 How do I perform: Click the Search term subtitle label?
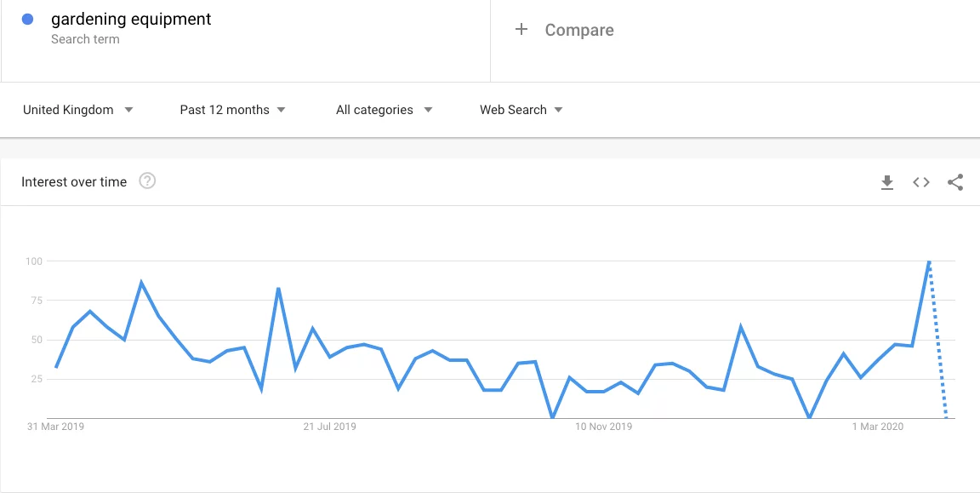point(85,39)
